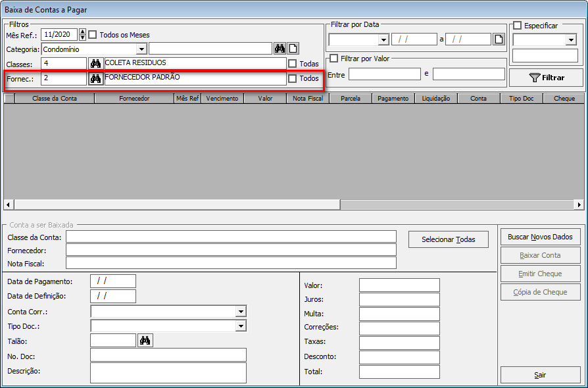Sort by Mês Ref column header
The width and height of the screenshot is (588, 388).
(x=188, y=98)
